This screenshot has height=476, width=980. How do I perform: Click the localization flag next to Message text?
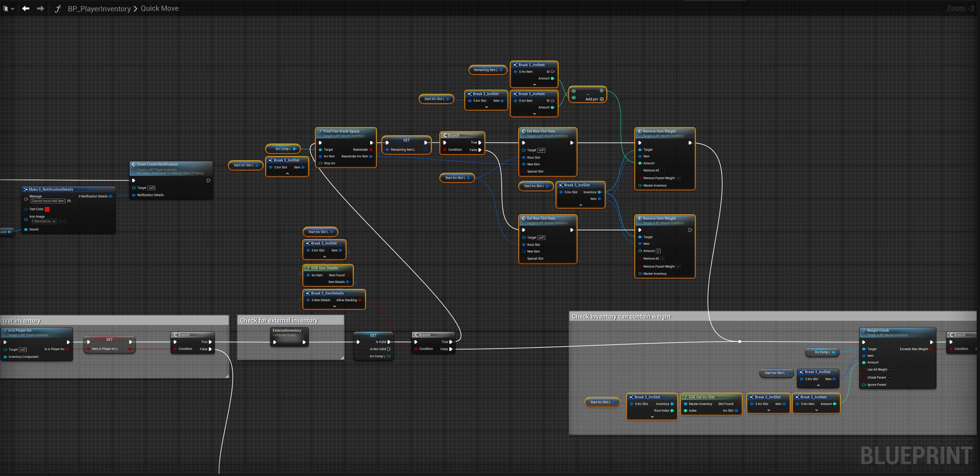pos(69,201)
